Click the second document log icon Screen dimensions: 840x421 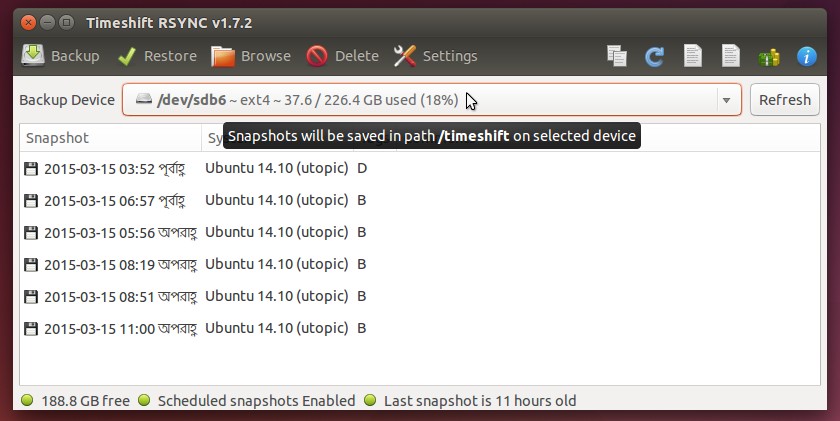[731, 56]
